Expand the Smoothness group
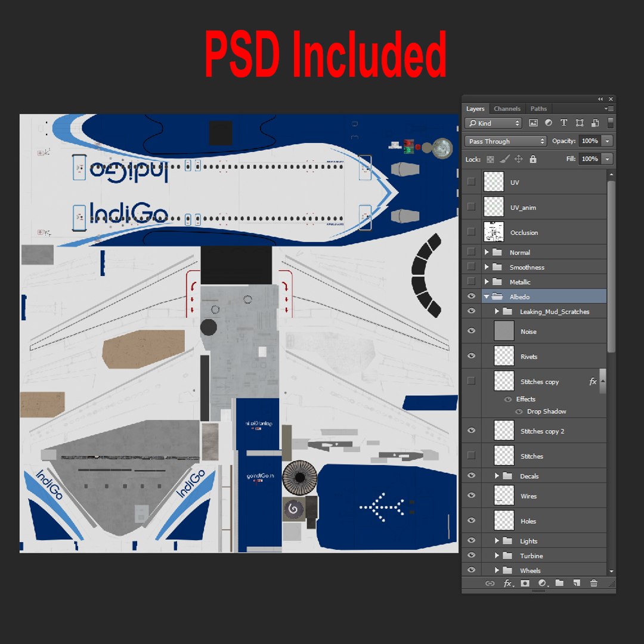644x644 pixels. (x=487, y=267)
